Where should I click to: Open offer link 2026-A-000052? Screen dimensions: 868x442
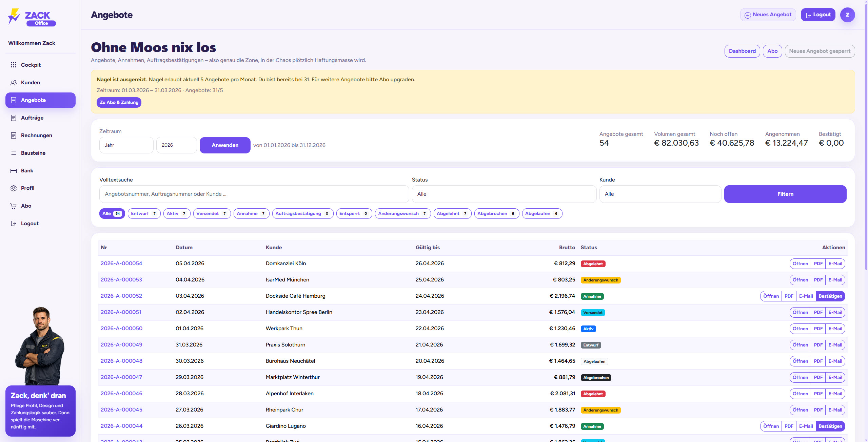coord(121,296)
